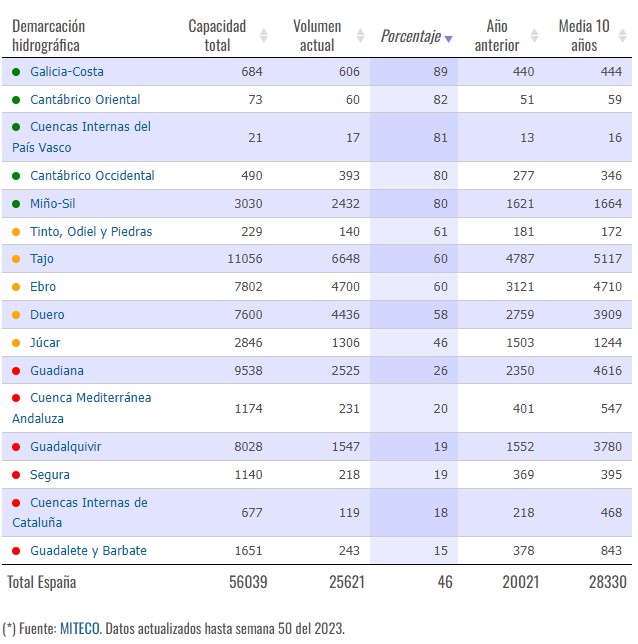The image size is (638, 644).
Task: Toggle Porcentaje descending sort arrow
Action: 449,39
